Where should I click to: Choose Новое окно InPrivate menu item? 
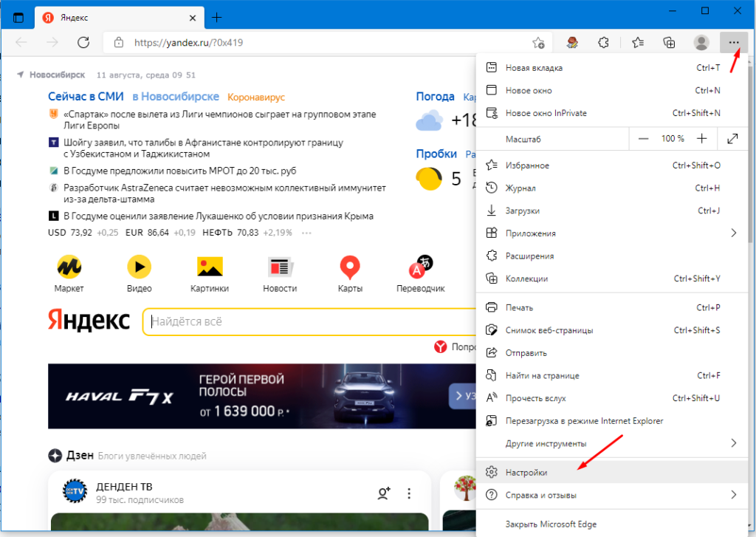point(546,113)
